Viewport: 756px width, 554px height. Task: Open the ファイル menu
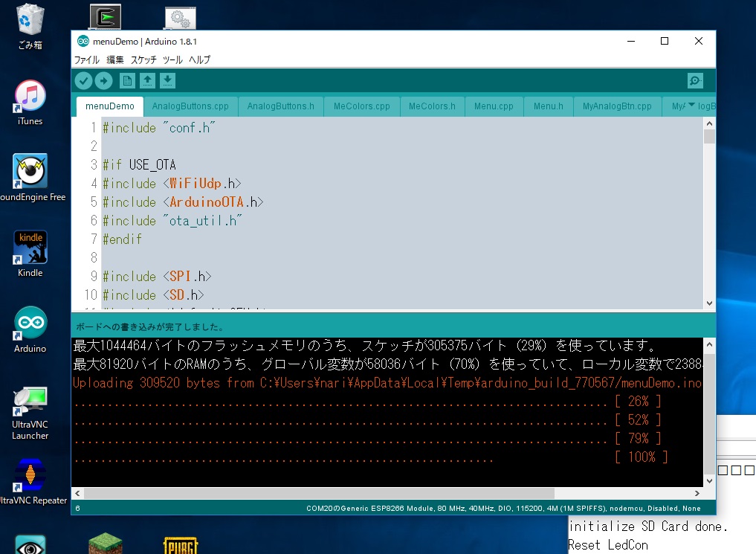pyautogui.click(x=86, y=59)
